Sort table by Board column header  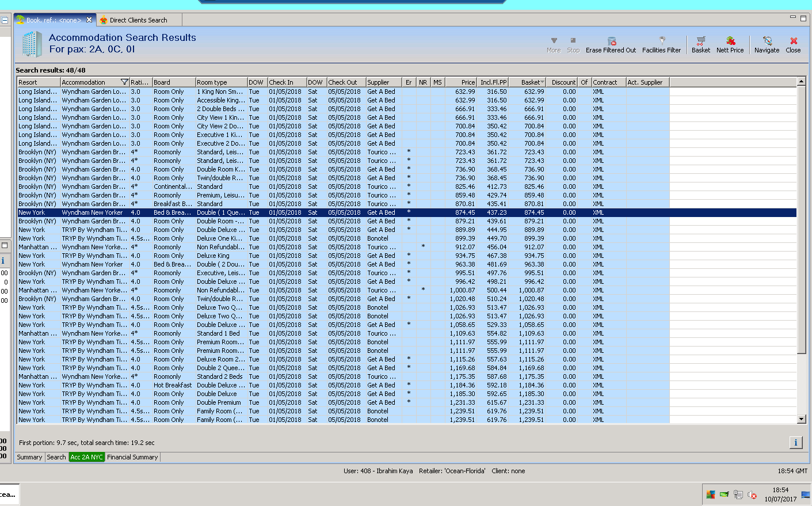pos(174,82)
